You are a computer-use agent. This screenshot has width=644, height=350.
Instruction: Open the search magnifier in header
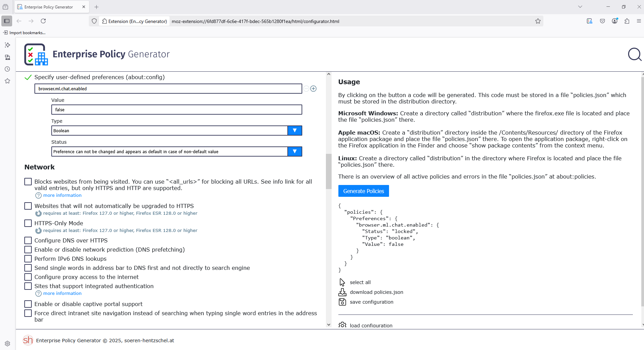[635, 54]
